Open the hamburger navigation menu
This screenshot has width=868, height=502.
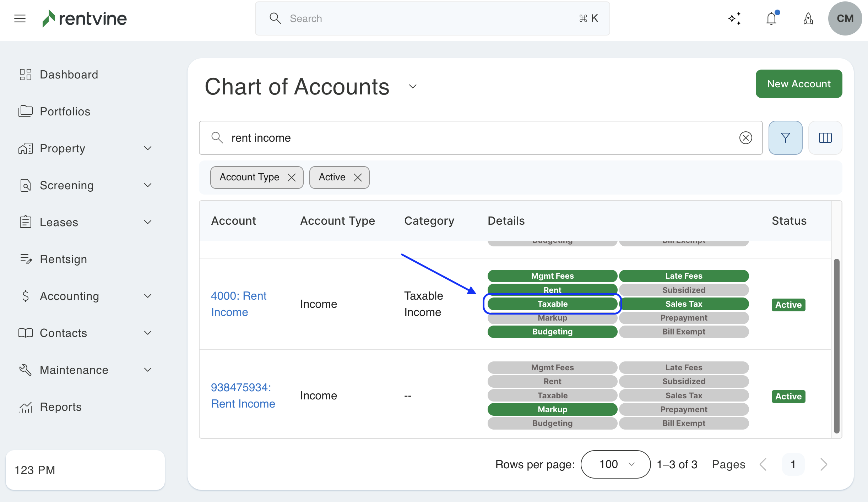[x=20, y=18]
